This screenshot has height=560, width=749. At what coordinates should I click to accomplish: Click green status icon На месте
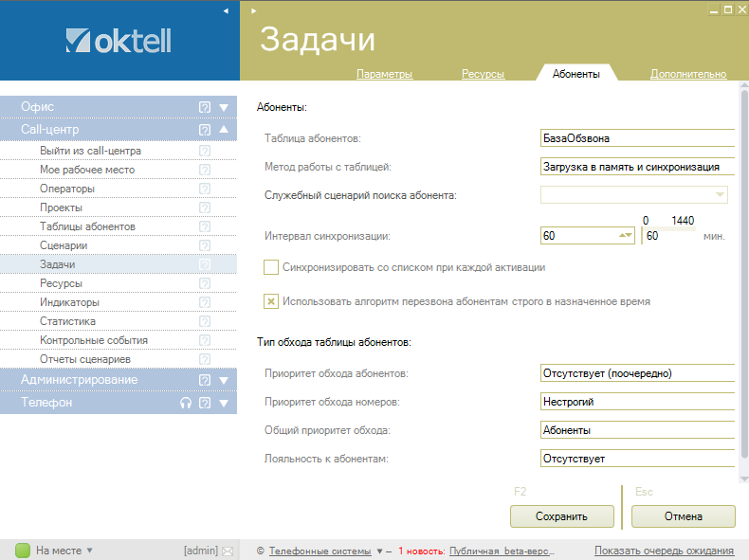[x=23, y=550]
